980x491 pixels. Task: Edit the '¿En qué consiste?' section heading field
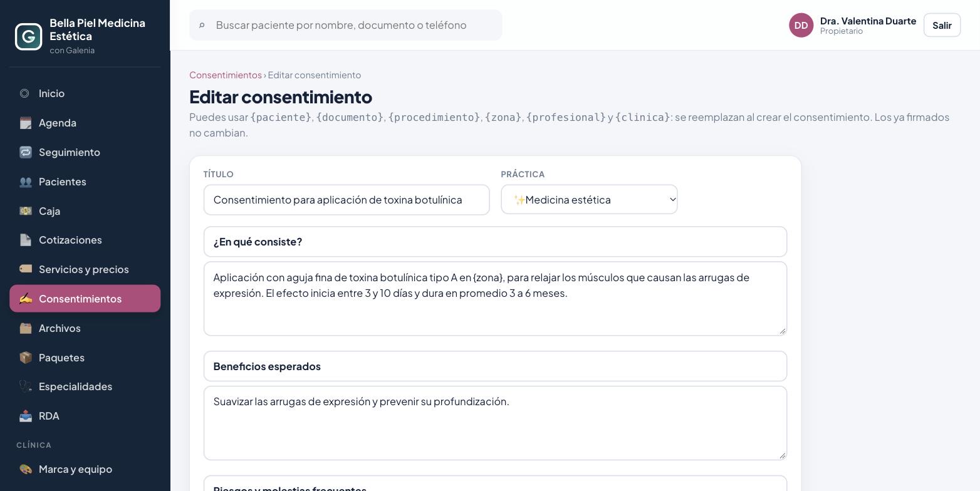click(x=495, y=242)
